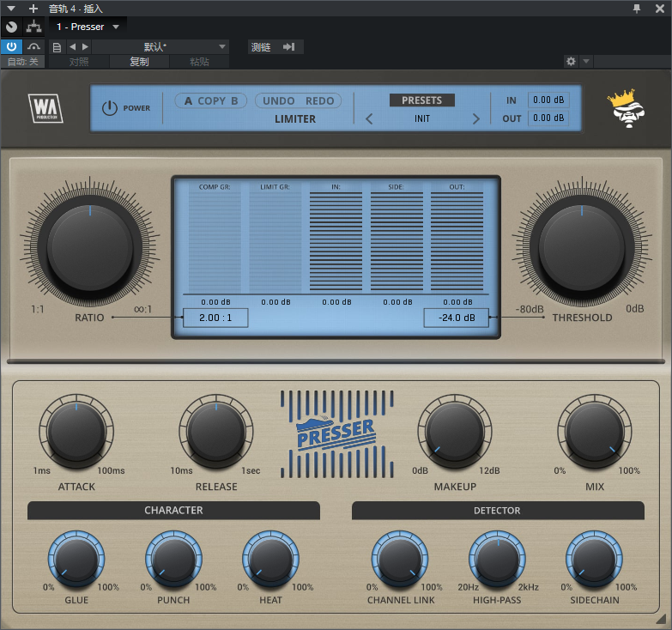The image size is (672, 630).
Task: Click the 测链 sidechain button
Action: (261, 46)
